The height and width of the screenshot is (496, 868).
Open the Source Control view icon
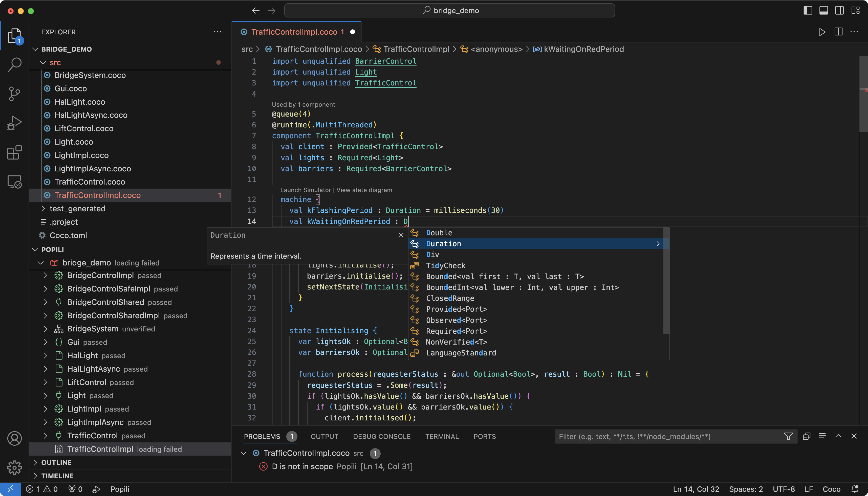click(x=14, y=94)
